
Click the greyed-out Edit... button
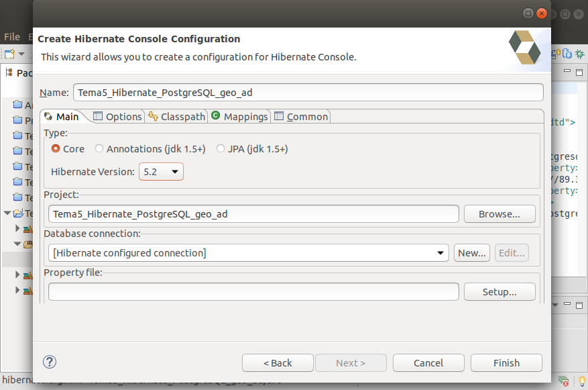point(512,253)
